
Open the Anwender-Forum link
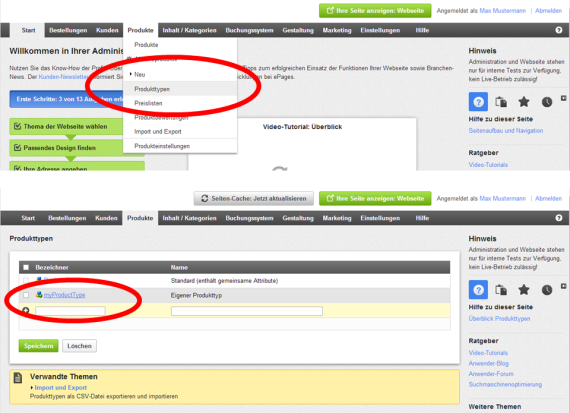[491, 374]
